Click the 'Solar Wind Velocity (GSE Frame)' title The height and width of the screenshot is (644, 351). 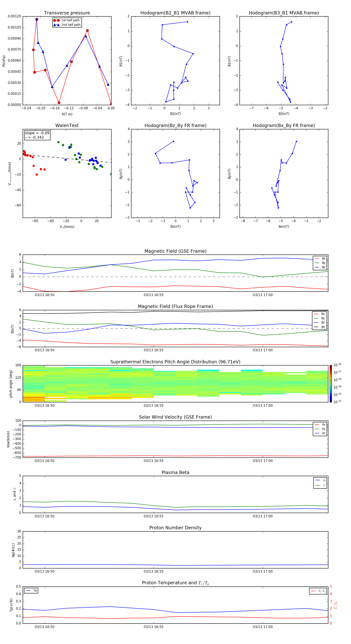point(175,417)
